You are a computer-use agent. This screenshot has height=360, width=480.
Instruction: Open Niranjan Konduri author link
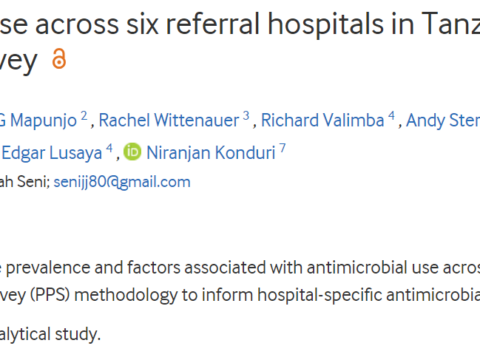pos(211,153)
